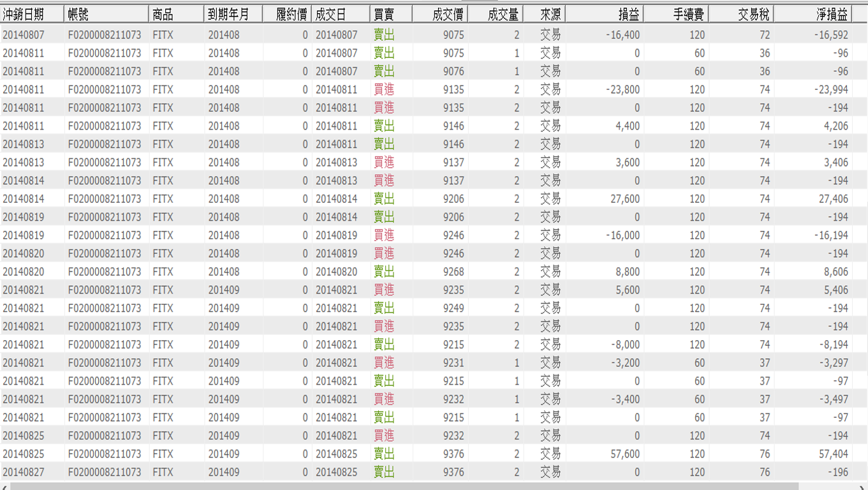Sort by the 成交日 column header
This screenshot has width=868, height=490.
pos(341,14)
